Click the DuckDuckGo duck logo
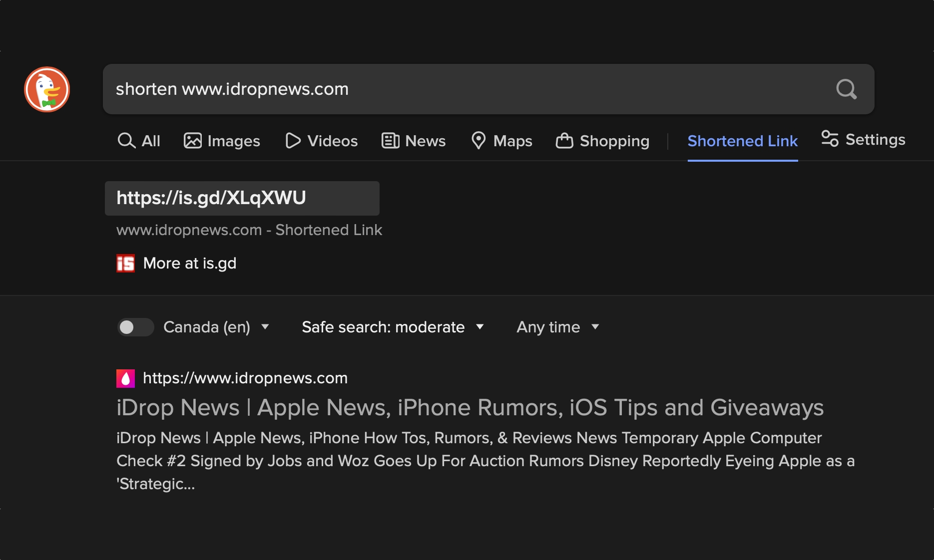934x560 pixels. pos(47,89)
